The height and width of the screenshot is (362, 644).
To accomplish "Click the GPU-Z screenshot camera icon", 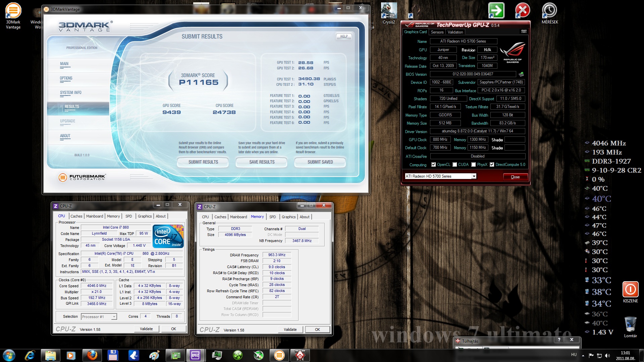I will coord(524,32).
